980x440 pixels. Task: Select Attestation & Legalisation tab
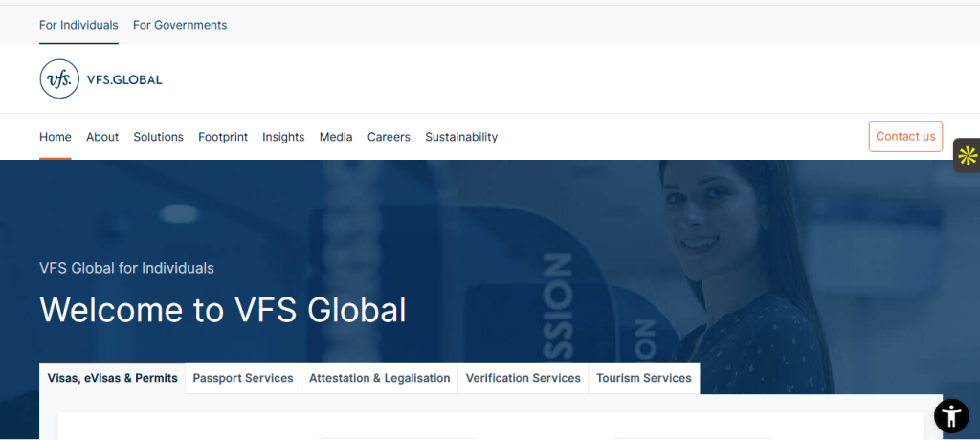tap(379, 378)
